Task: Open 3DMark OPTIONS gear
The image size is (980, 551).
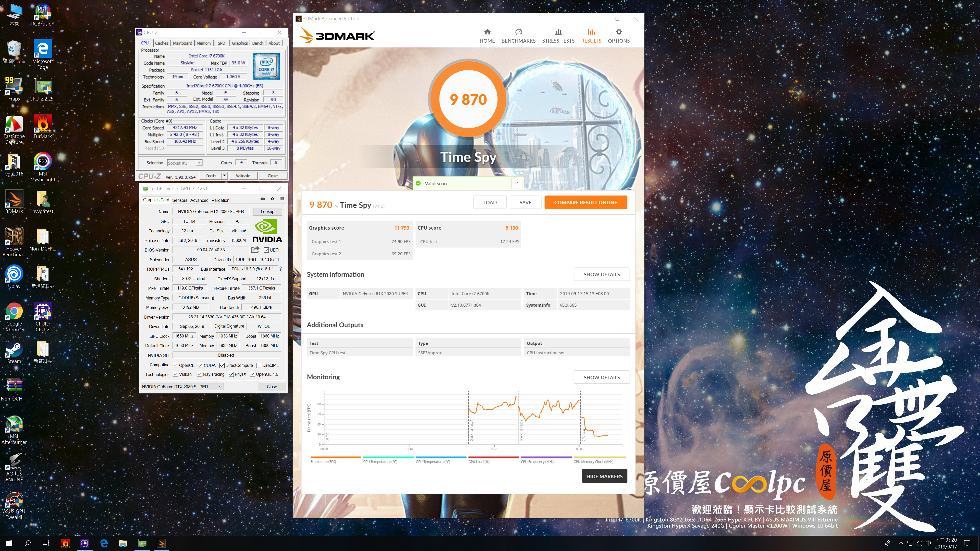Action: coord(619,36)
